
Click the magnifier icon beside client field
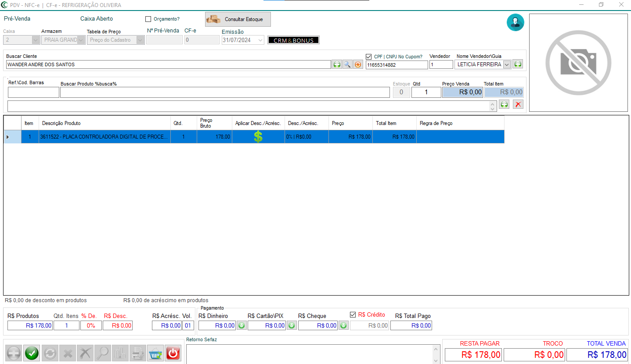(347, 64)
